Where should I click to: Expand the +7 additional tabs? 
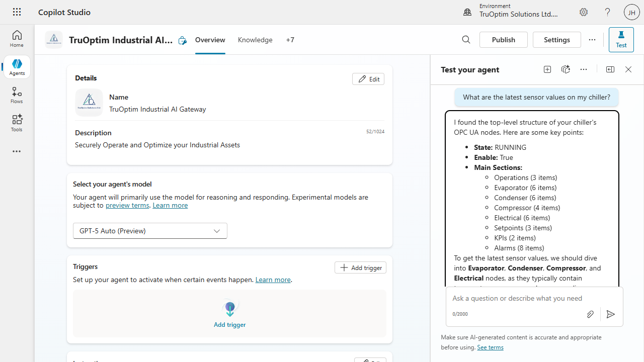pyautogui.click(x=290, y=40)
